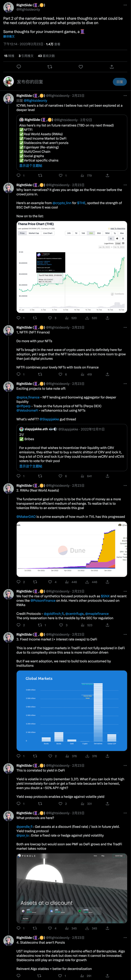Expand the quoted tweet via 显示这个主题帖
Screen dimensions: 131x980
click(x=31, y=166)
